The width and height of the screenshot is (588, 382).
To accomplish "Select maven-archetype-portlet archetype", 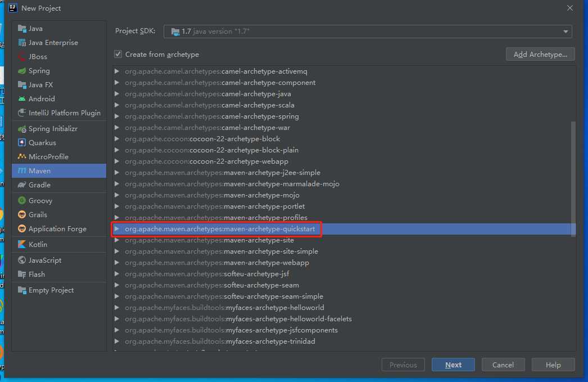I will (x=344, y=206).
